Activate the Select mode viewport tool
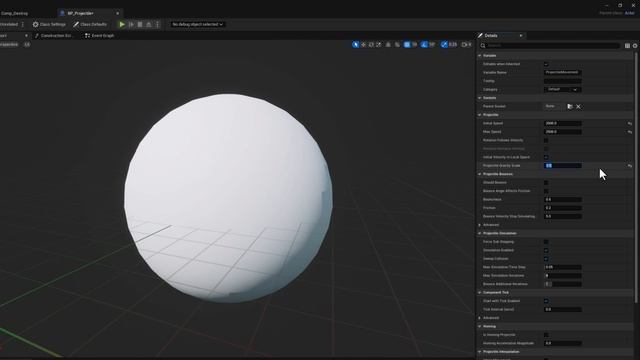 click(x=356, y=44)
